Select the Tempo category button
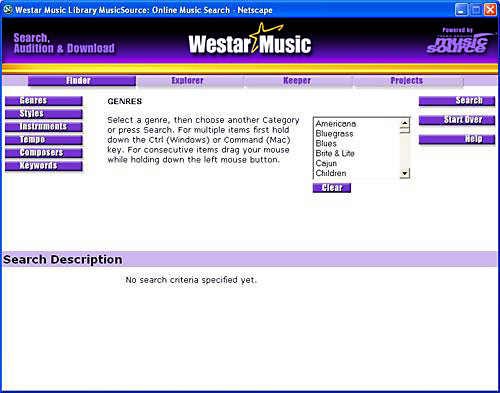 click(44, 140)
